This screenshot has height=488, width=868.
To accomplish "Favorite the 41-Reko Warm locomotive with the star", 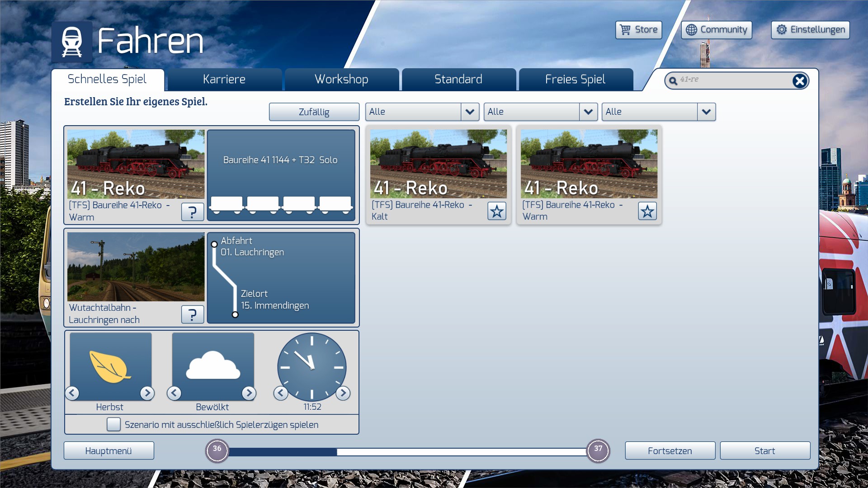I will [647, 211].
